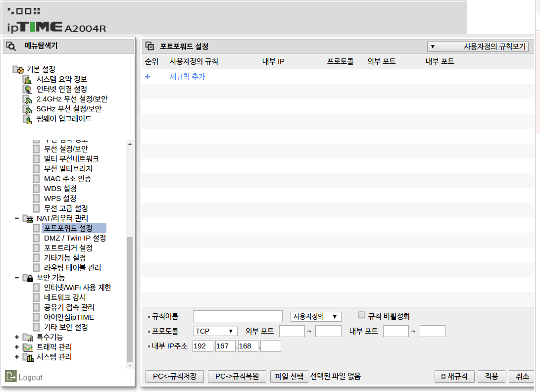Click the 시스템 요약 정보 chart icon

point(28,80)
